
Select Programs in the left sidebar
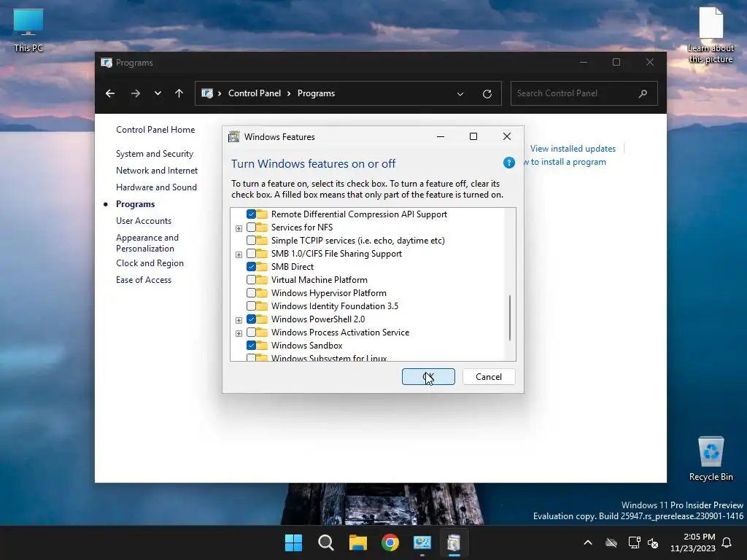(x=135, y=204)
